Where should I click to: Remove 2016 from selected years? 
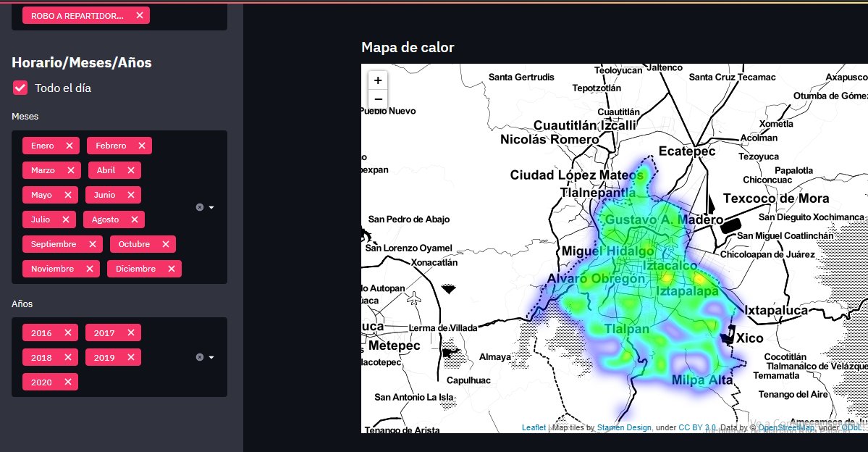coord(67,333)
